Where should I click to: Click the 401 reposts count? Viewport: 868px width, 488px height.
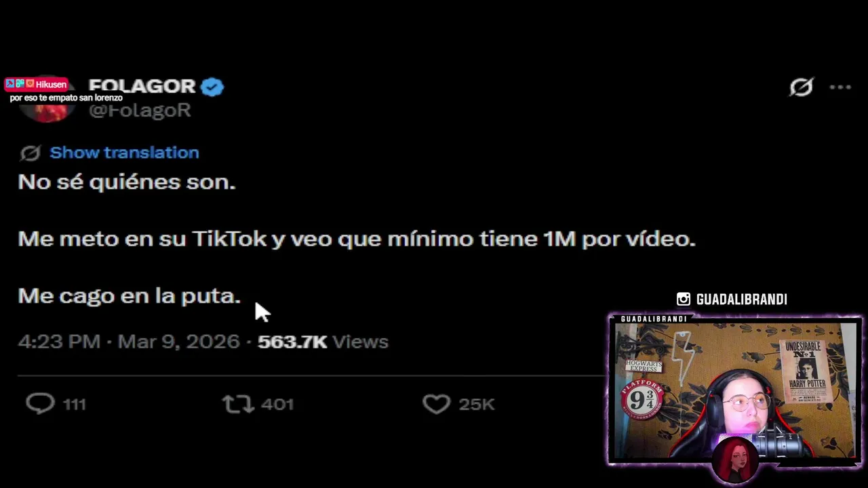tap(277, 405)
